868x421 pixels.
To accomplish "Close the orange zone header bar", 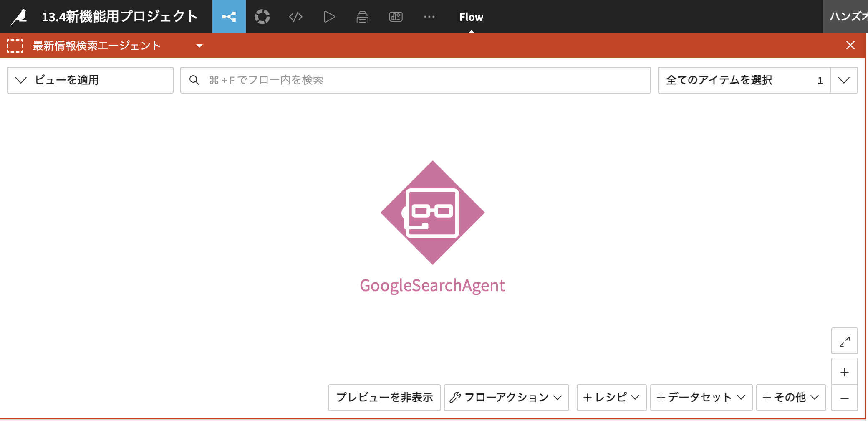I will click(850, 45).
